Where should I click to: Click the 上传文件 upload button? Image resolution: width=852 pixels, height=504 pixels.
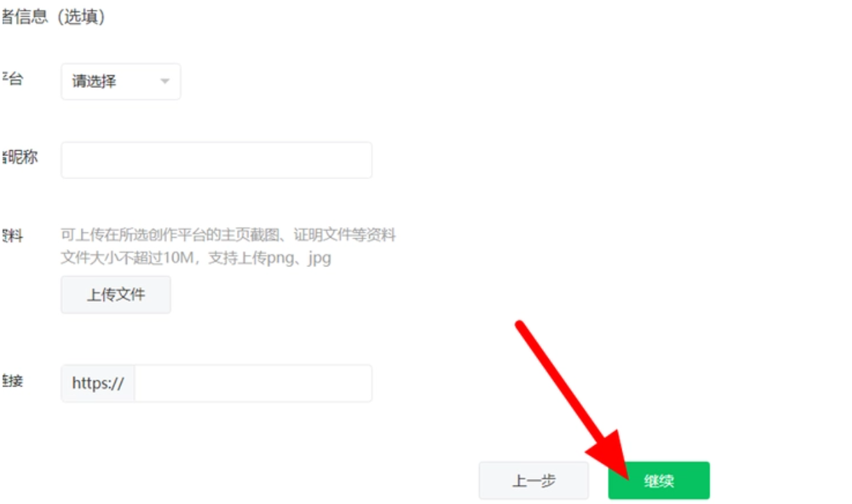(x=116, y=295)
